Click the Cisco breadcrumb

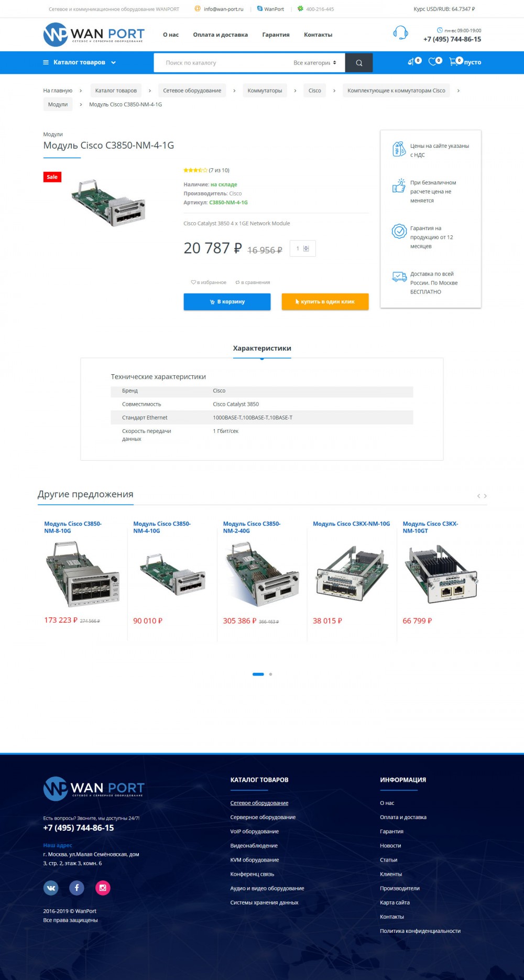click(315, 91)
